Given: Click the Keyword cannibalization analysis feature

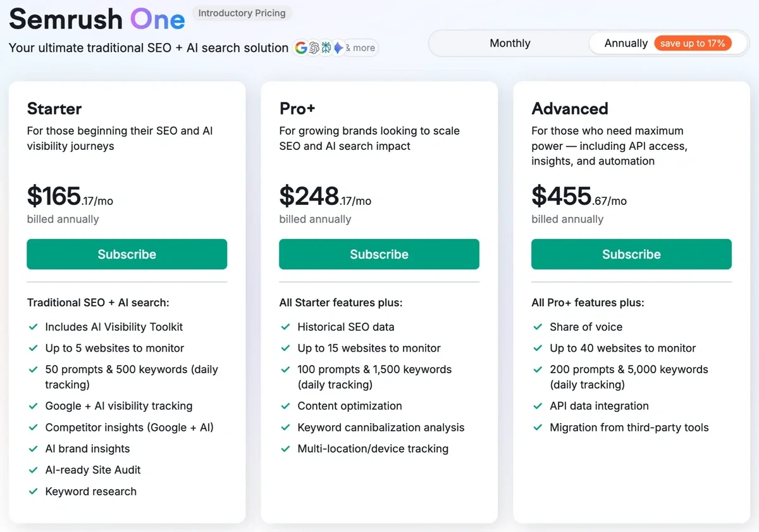Looking at the screenshot, I should 381,428.
